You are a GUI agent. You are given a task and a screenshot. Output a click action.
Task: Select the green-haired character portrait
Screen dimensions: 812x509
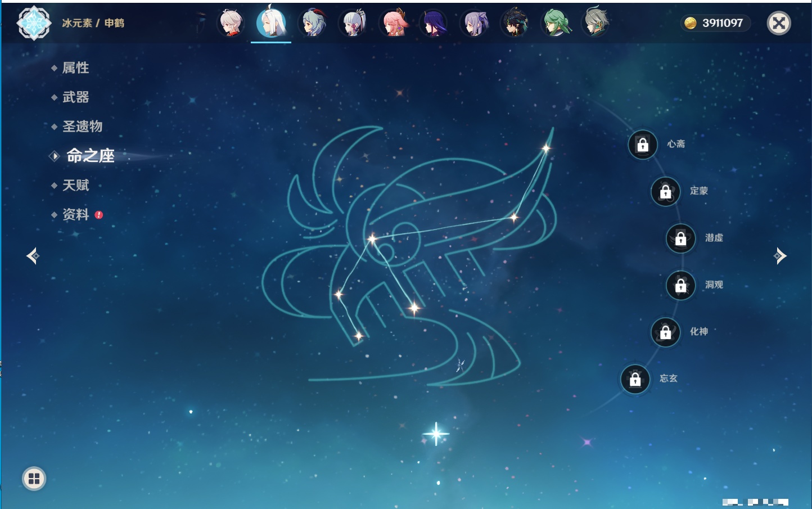click(x=556, y=24)
